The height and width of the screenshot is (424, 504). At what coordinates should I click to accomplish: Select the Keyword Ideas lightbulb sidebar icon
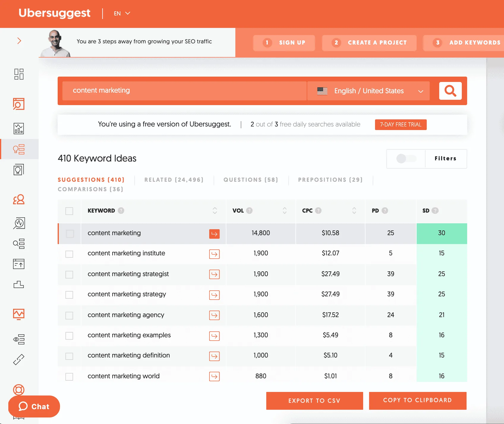19,149
